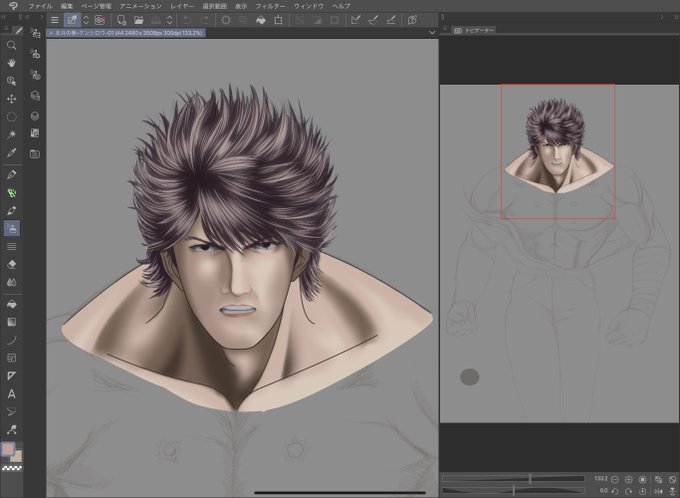680x498 pixels.
Task: Toggle snap to grid icon
Action: coord(391,20)
